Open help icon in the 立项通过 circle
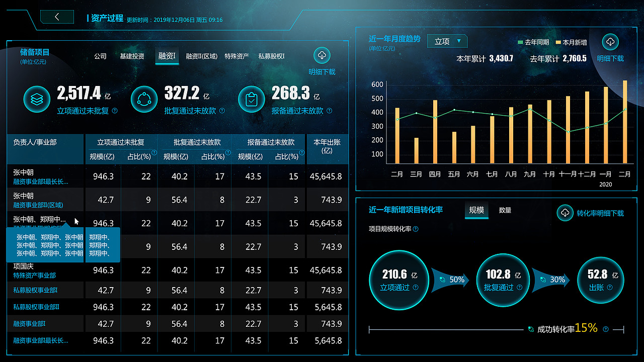Viewport: 644px width, 362px height. coord(416,288)
